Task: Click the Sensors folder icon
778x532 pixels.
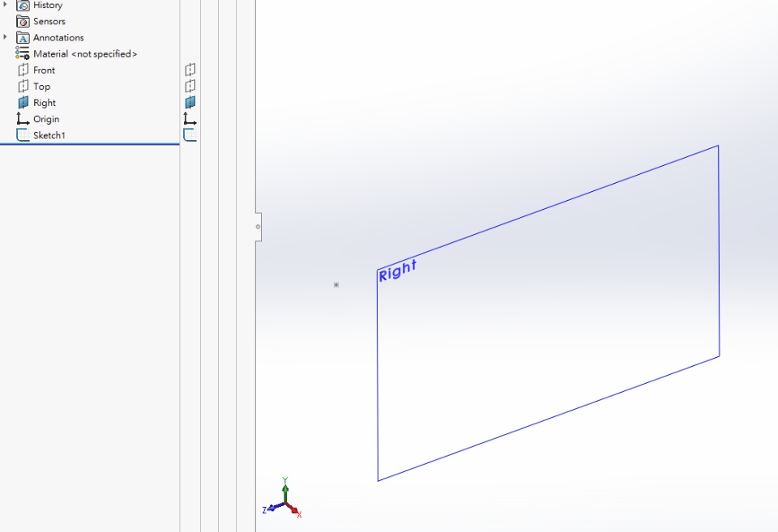Action: tap(23, 21)
